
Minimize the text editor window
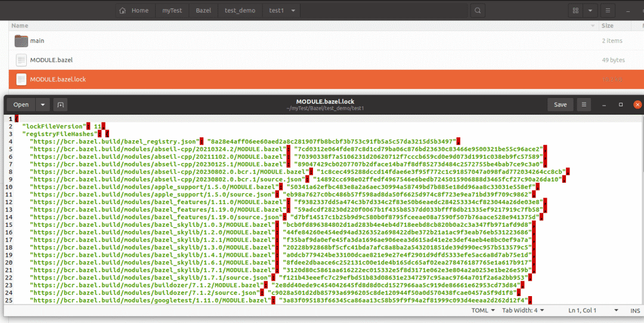604,105
